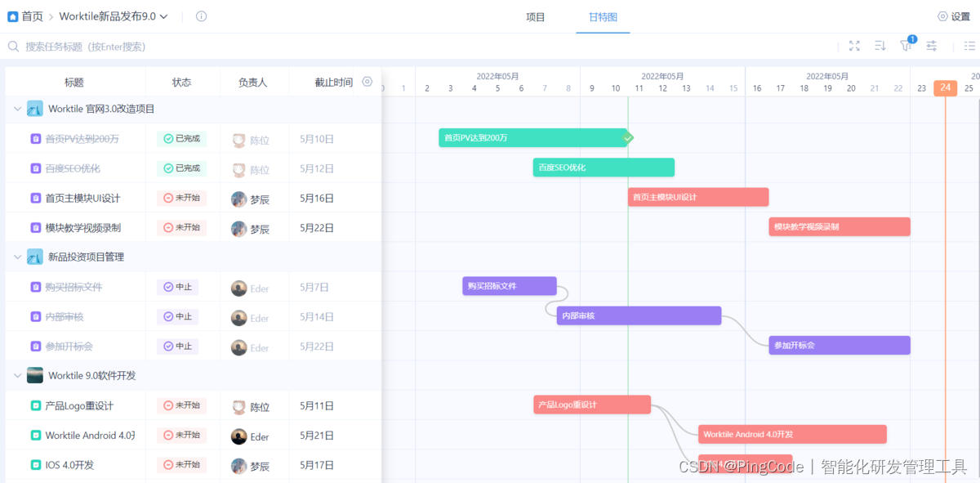Click the fullscreen expand icon

point(854,47)
